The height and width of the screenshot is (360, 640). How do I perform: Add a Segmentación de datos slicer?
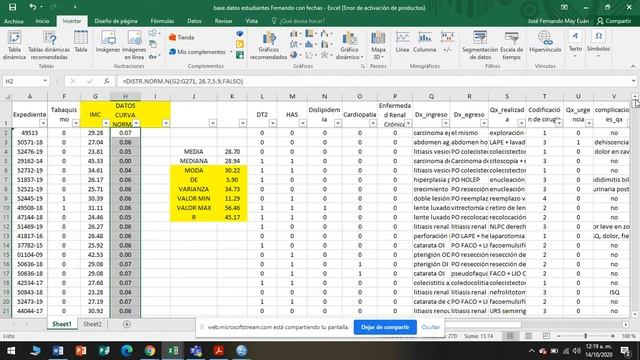pos(480,45)
